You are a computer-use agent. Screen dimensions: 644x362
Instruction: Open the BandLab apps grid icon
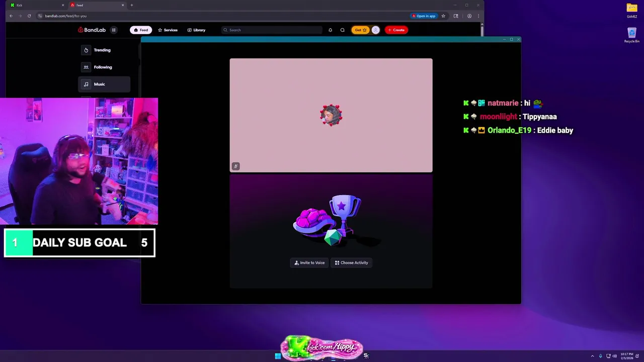point(114,30)
